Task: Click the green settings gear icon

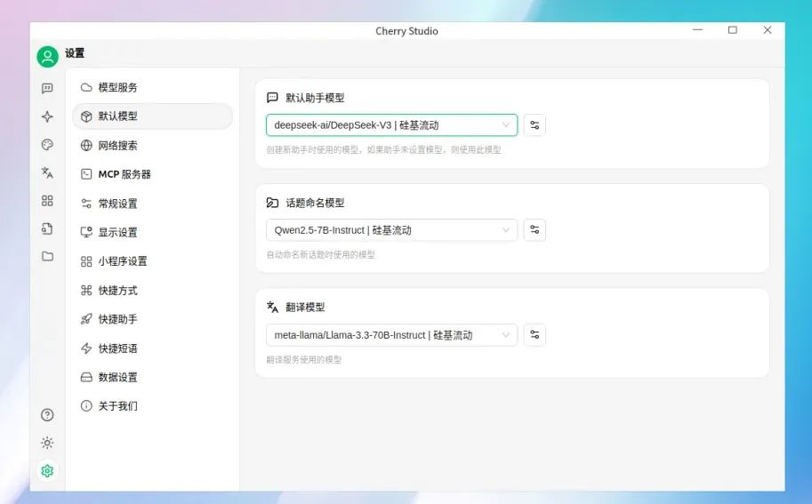Action: (47, 471)
